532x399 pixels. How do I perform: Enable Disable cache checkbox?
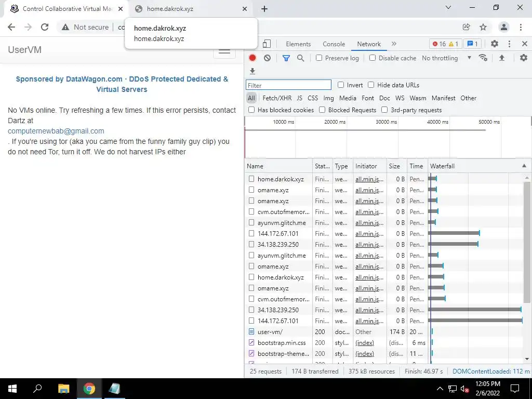[372, 58]
